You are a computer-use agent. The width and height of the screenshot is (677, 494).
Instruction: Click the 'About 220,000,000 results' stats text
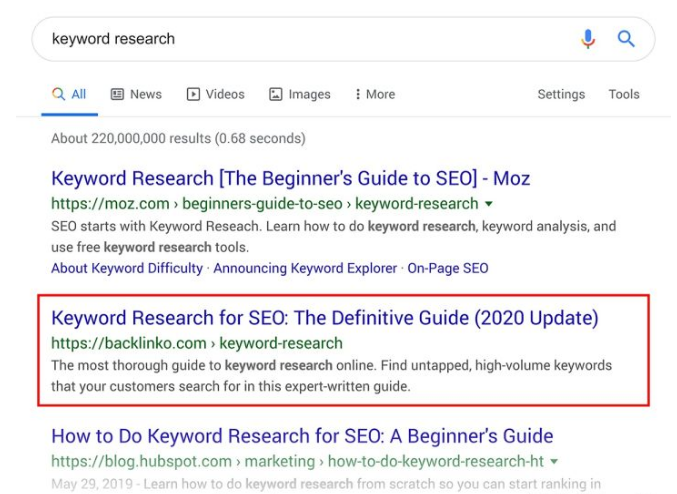(x=178, y=139)
